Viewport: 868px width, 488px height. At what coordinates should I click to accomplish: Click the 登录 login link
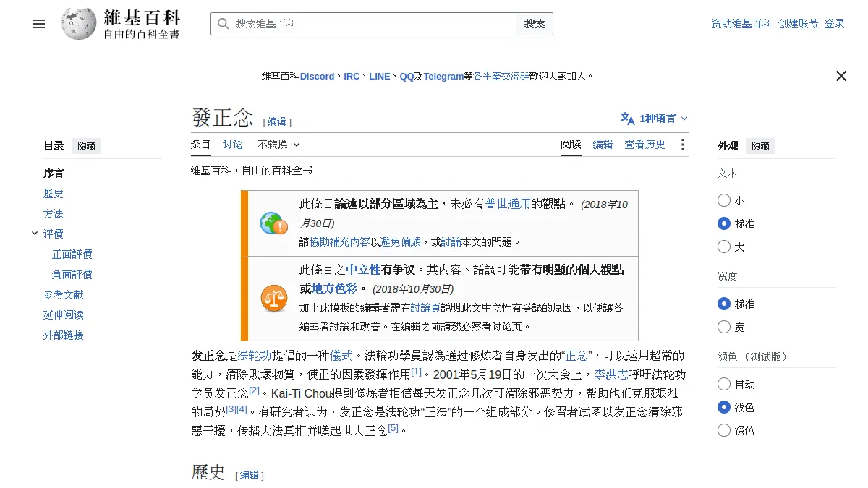point(835,24)
